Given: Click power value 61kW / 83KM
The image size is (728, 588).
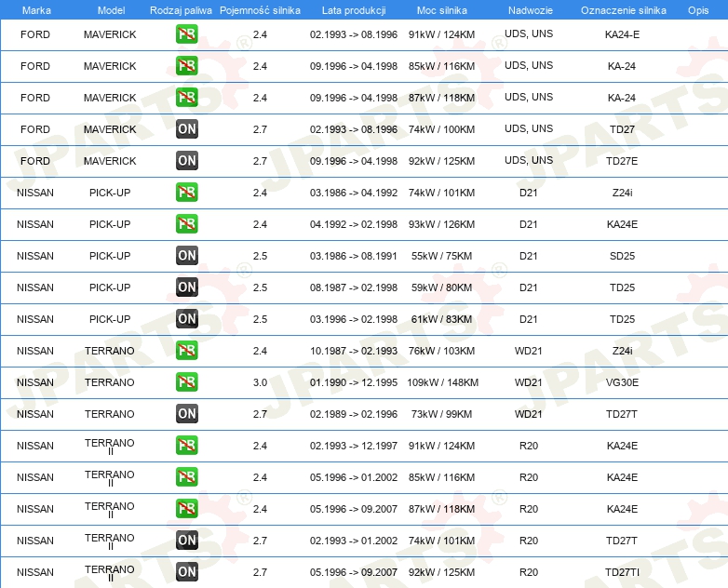Looking at the screenshot, I should 441,319.
